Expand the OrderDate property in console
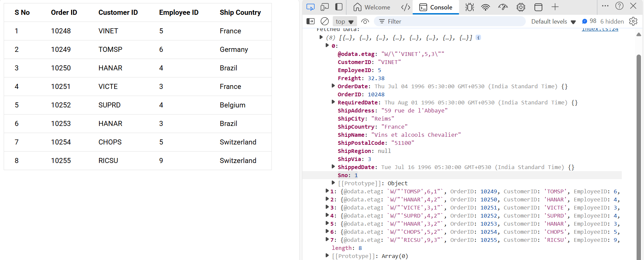 pyautogui.click(x=333, y=86)
